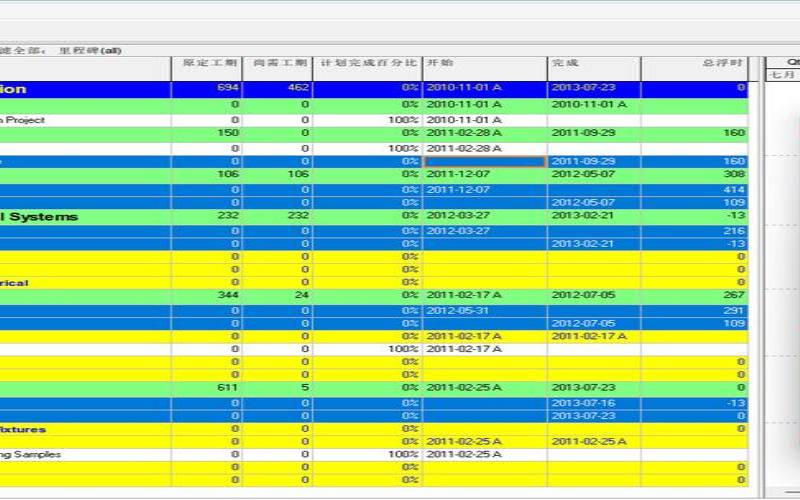The width and height of the screenshot is (800, 500).
Task: Click the 原定工期 column header
Action: click(x=205, y=63)
